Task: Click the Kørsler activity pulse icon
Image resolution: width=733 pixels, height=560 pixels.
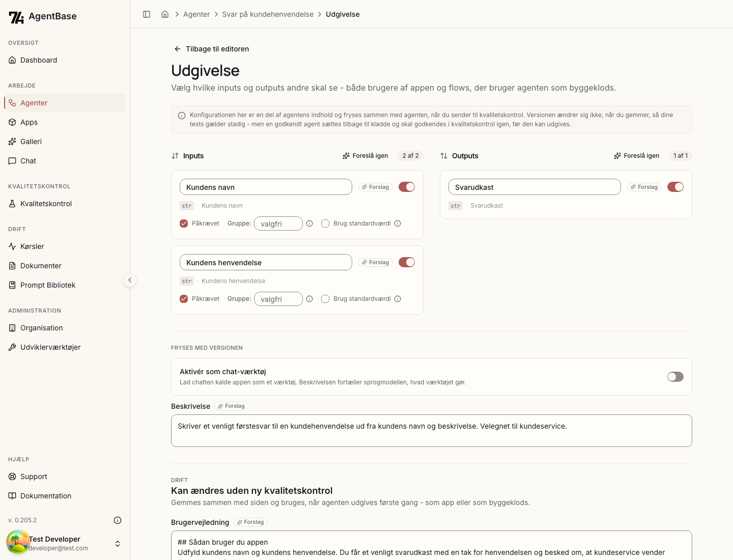Action: [12, 246]
